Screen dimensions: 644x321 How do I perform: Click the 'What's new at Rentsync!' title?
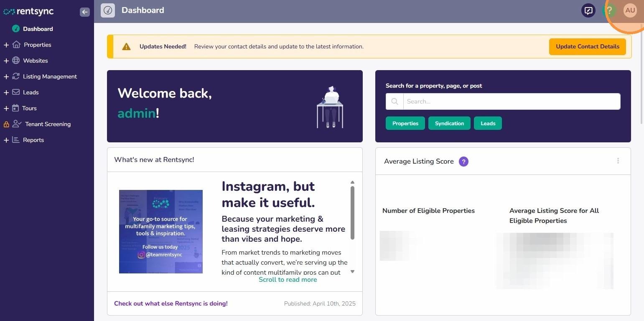(154, 159)
